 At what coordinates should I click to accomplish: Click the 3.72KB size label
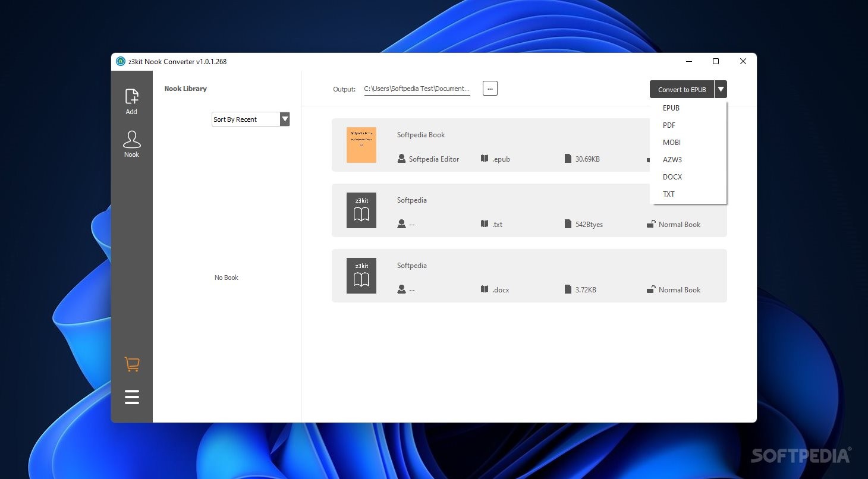(x=586, y=290)
